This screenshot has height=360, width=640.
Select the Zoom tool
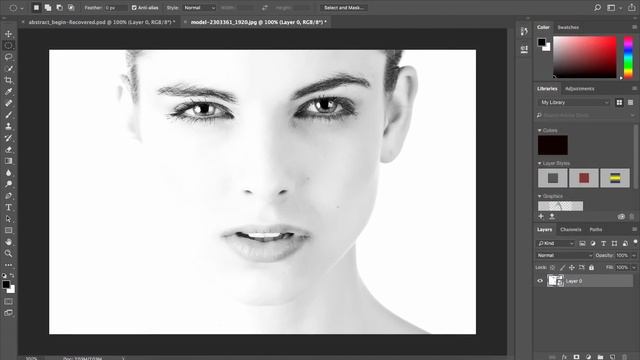[8, 253]
